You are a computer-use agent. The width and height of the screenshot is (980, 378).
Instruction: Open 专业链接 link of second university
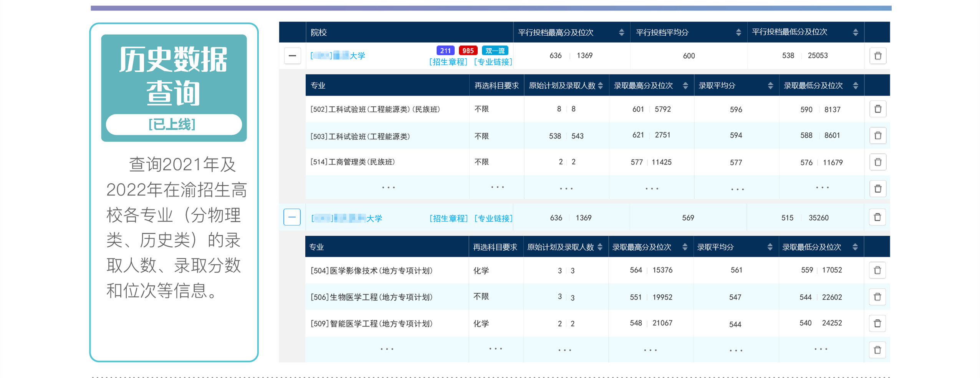click(x=493, y=218)
